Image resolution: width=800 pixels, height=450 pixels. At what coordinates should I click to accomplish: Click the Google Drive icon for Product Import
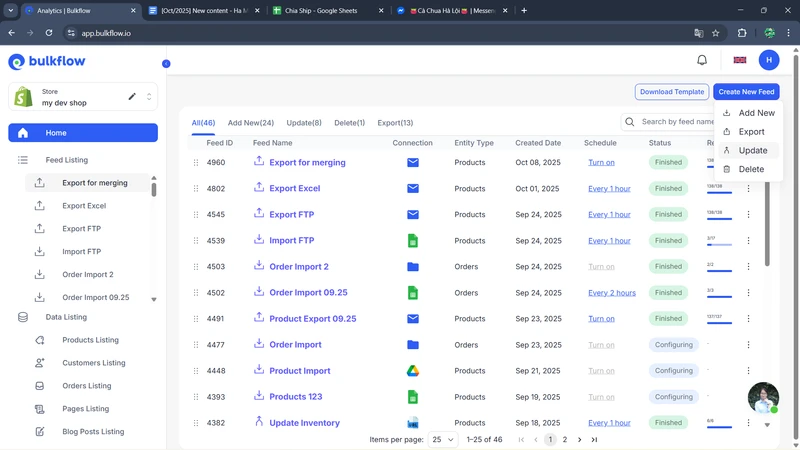[x=412, y=371]
